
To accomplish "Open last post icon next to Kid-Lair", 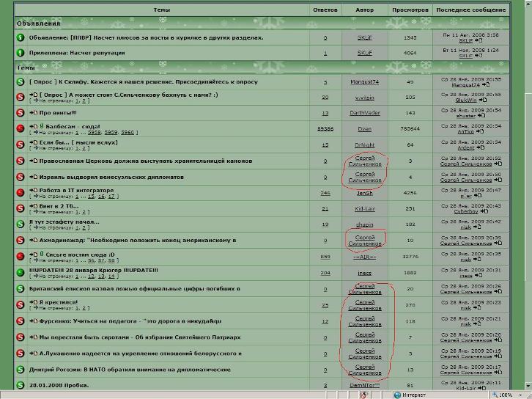I will (481, 388).
